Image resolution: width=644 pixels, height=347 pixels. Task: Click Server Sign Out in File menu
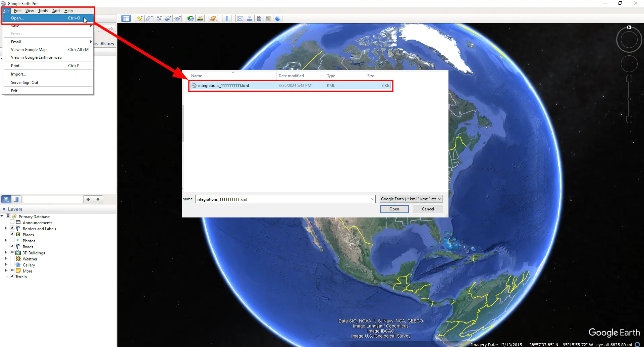[48, 83]
